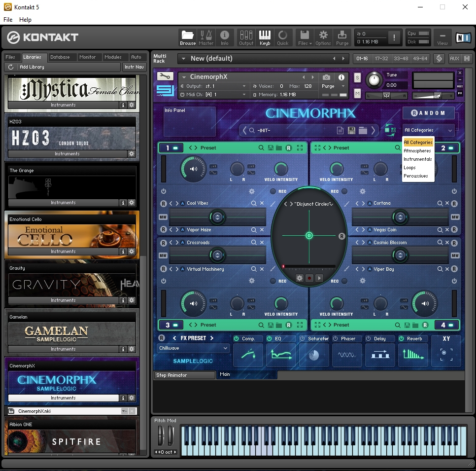
Task: Toggle the Keyb on-screen keyboard
Action: 265,37
